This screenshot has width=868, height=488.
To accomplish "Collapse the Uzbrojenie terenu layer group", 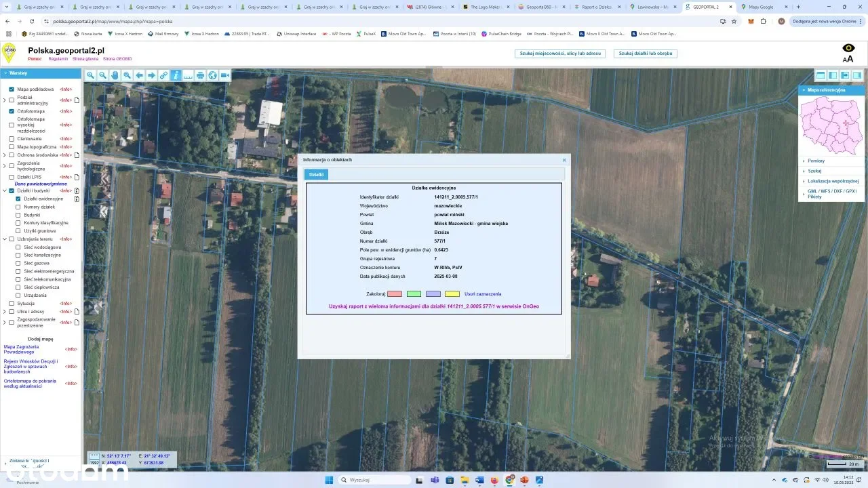I will [x=4, y=239].
